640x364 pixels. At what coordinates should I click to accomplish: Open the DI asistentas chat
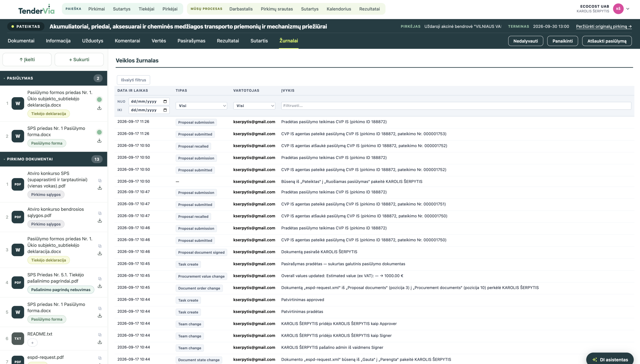pyautogui.click(x=610, y=360)
